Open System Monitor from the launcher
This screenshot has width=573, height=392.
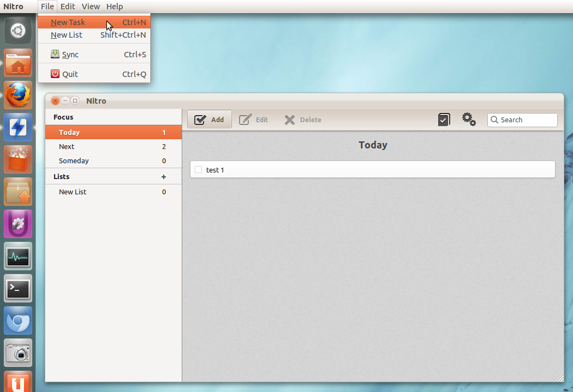pos(18,256)
